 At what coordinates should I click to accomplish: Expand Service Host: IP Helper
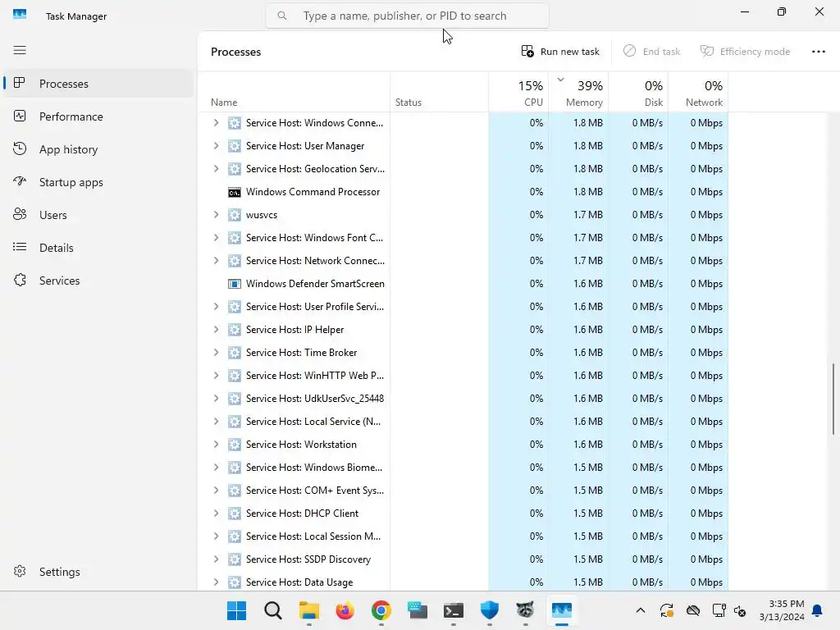[216, 330]
